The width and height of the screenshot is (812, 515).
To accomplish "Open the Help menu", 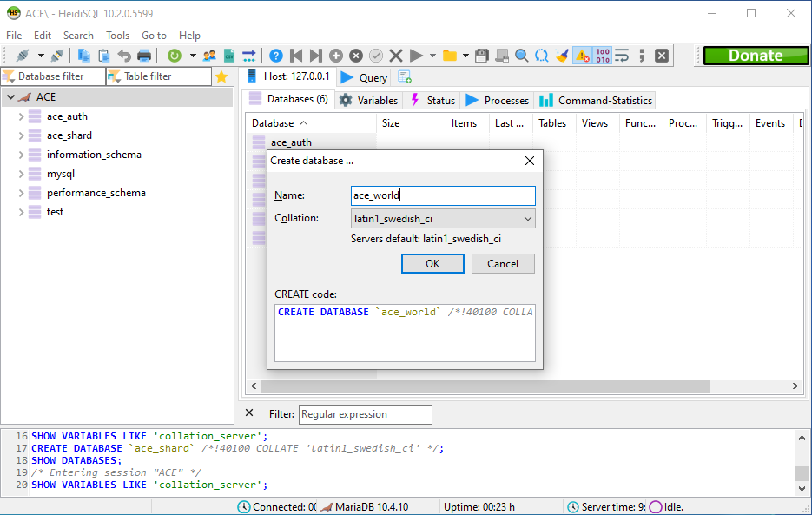I will point(189,36).
